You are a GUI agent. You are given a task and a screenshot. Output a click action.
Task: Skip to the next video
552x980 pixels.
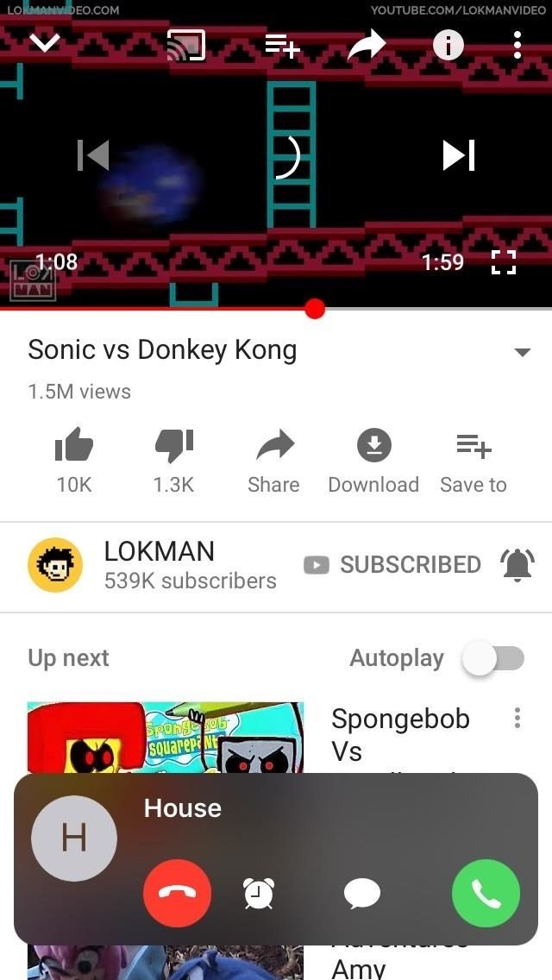click(459, 155)
